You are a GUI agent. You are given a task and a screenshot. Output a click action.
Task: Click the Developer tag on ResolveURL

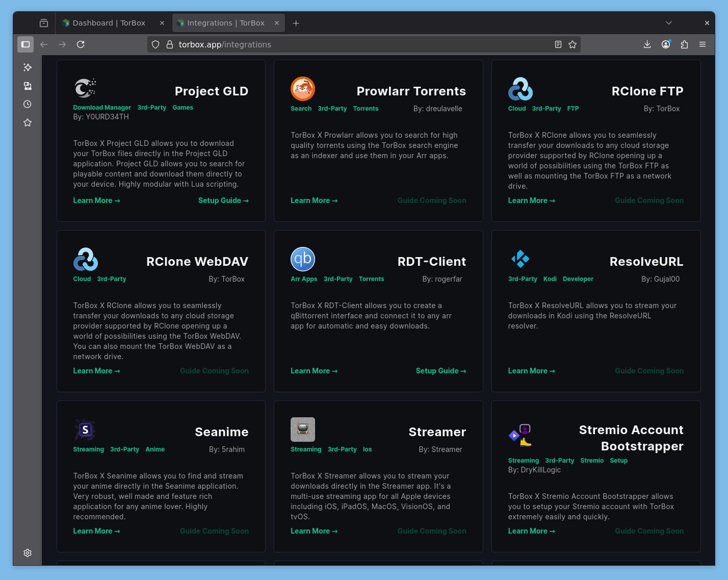(x=578, y=279)
